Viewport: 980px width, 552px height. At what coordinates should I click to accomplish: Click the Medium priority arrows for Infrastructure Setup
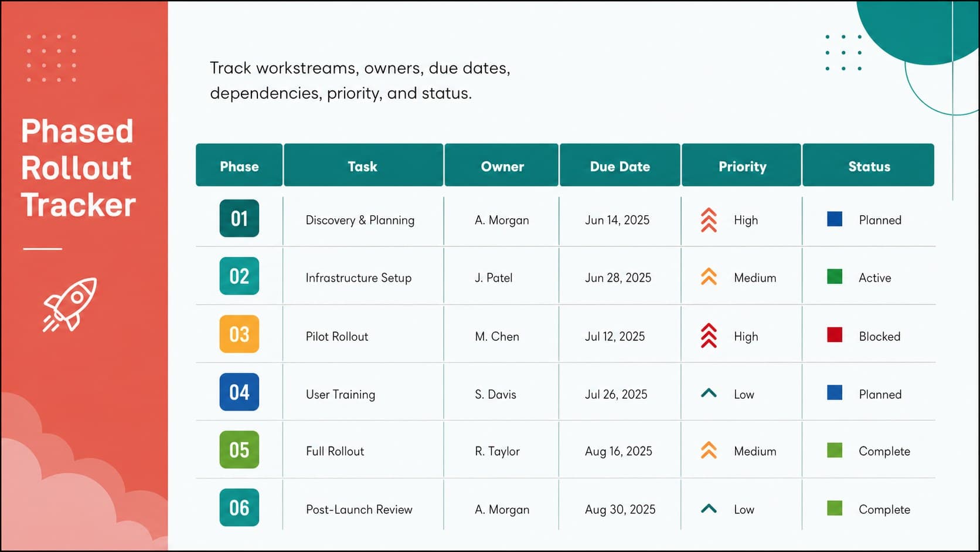point(709,277)
